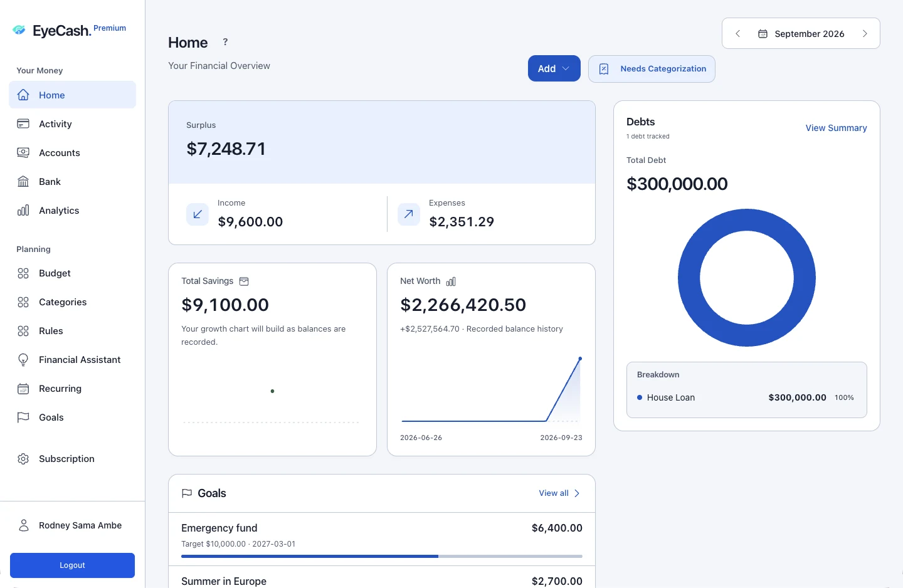Open the Budget planning page
The width and height of the screenshot is (903, 588).
click(x=72, y=273)
